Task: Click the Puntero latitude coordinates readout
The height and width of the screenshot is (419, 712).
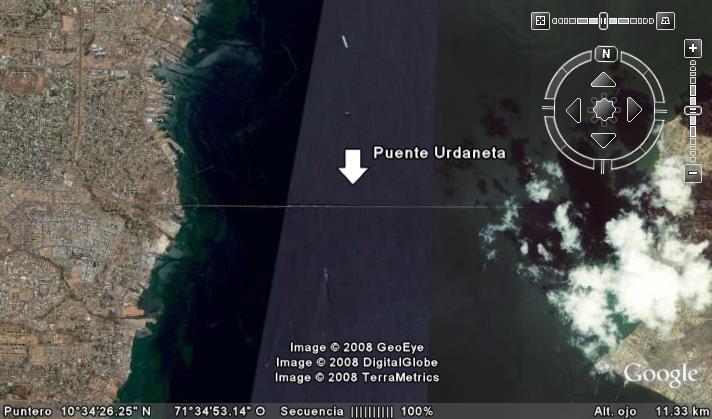Action: [105, 411]
